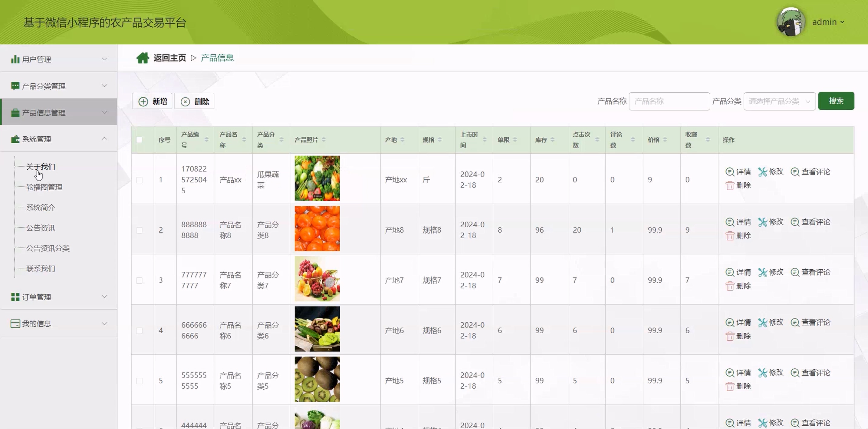Check the box for row 1 产品xx

click(x=139, y=180)
